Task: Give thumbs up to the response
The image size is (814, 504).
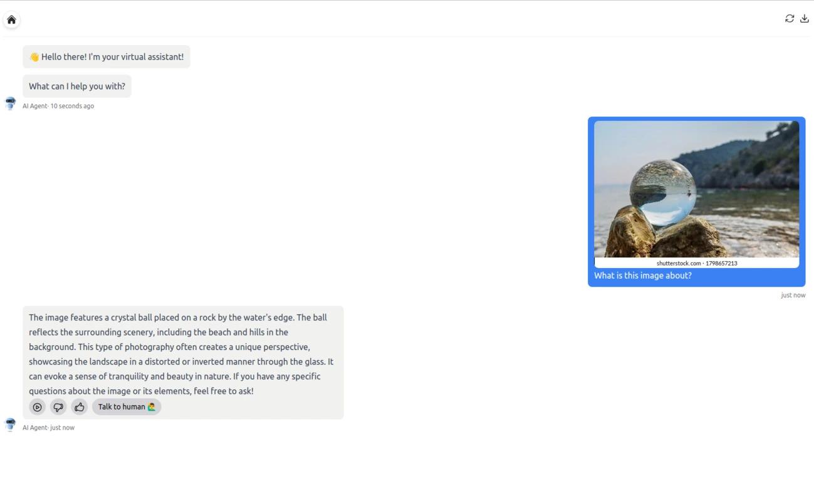Action: (x=79, y=407)
